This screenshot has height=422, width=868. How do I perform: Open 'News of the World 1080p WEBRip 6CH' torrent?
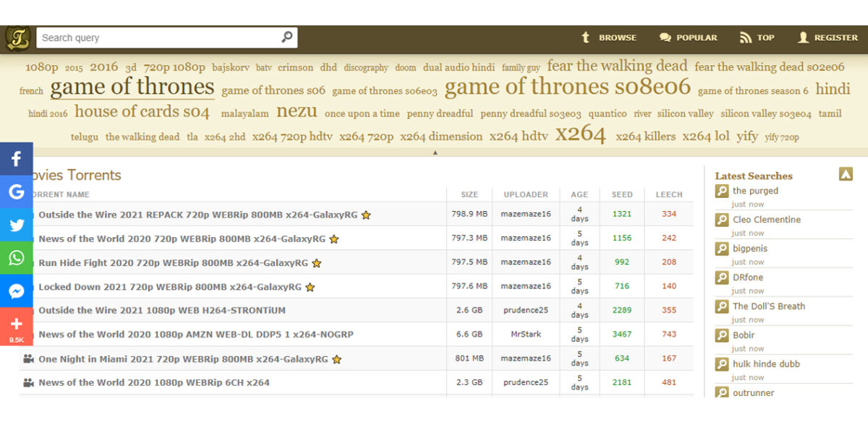[x=154, y=382]
